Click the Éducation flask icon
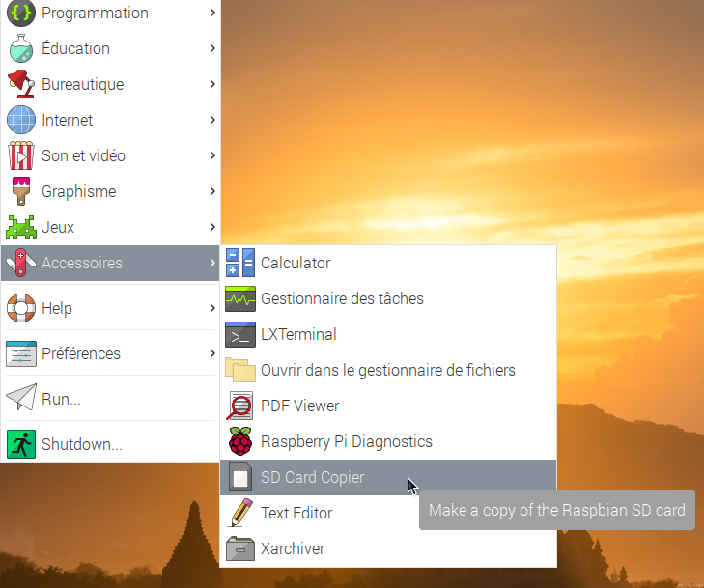Image resolution: width=704 pixels, height=588 pixels. click(20, 48)
